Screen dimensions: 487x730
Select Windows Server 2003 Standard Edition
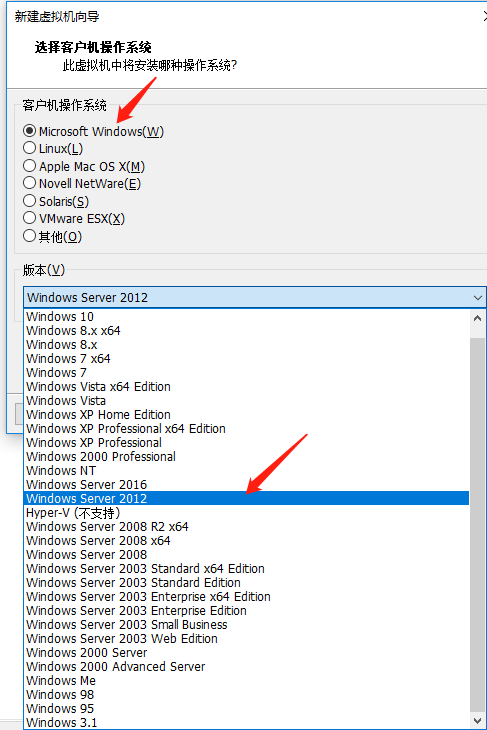pyautogui.click(x=246, y=582)
